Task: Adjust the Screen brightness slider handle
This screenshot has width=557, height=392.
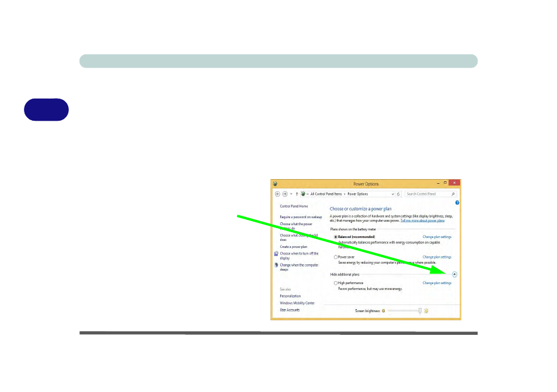Action: pyautogui.click(x=420, y=311)
